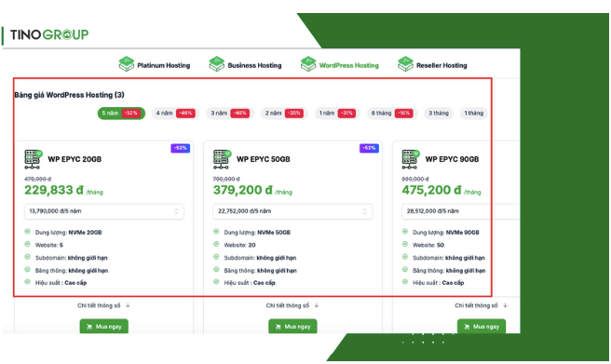Select the 1 tháng billing period
Screen dimensions: 611x364
point(474,114)
